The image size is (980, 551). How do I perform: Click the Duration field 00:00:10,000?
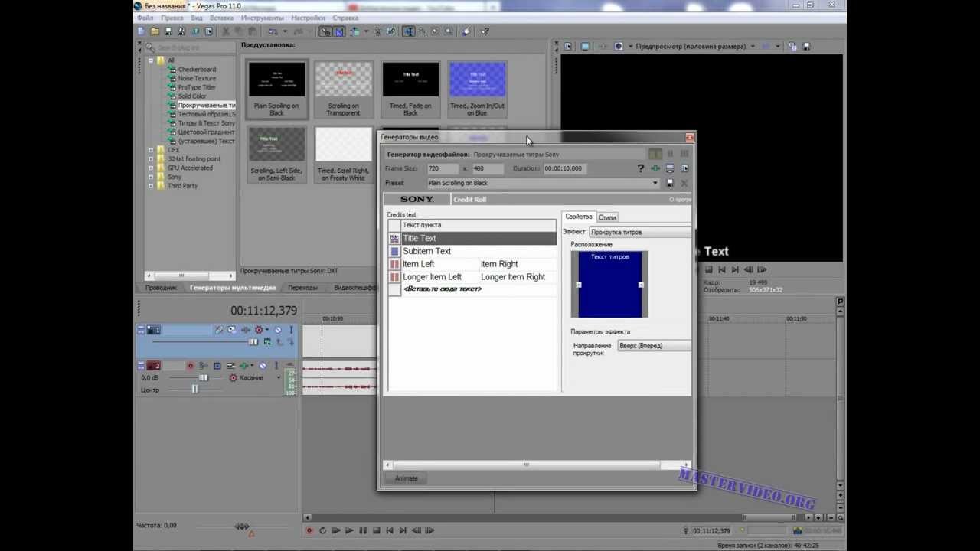pyautogui.click(x=563, y=168)
